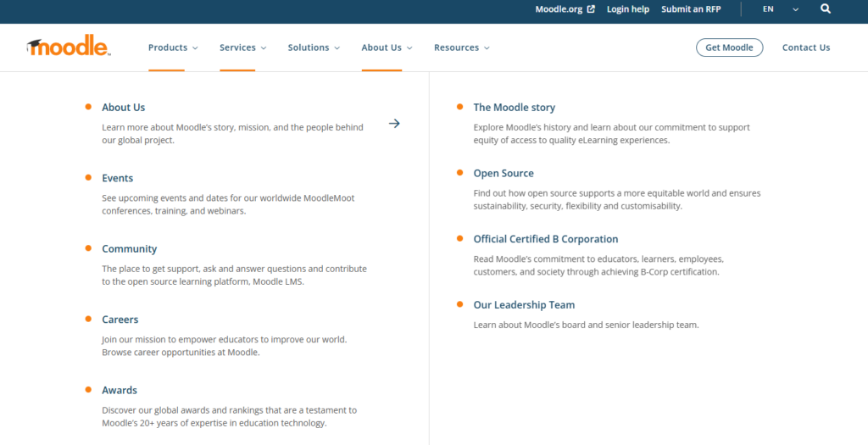Expand the Products menu chevron
The image size is (868, 445).
tap(195, 48)
